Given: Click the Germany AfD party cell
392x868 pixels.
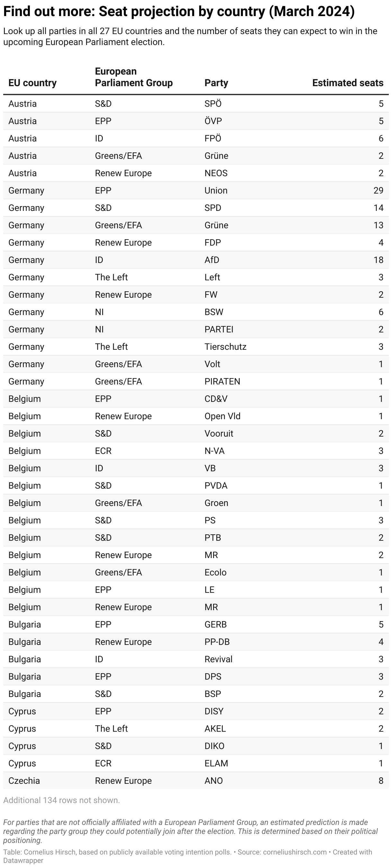Looking at the screenshot, I should click(x=212, y=260).
